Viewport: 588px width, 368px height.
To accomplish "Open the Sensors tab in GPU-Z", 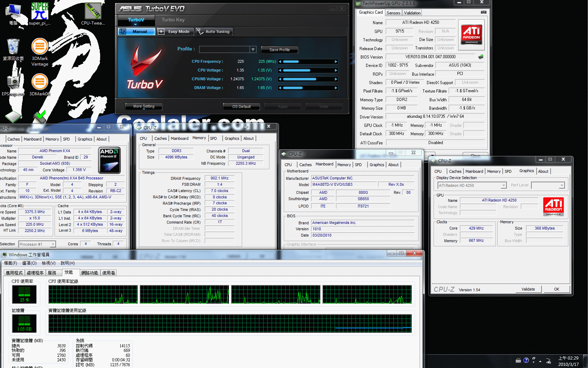I will click(393, 13).
